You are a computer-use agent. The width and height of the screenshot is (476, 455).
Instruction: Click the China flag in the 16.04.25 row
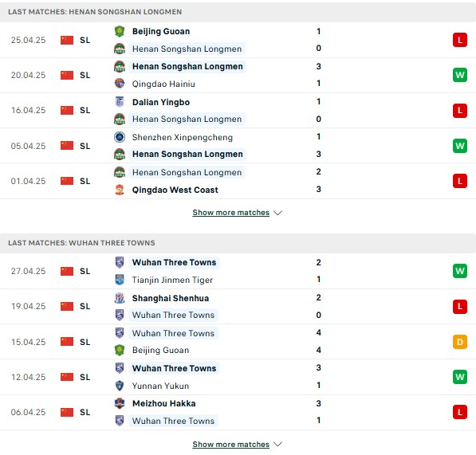pos(67,111)
